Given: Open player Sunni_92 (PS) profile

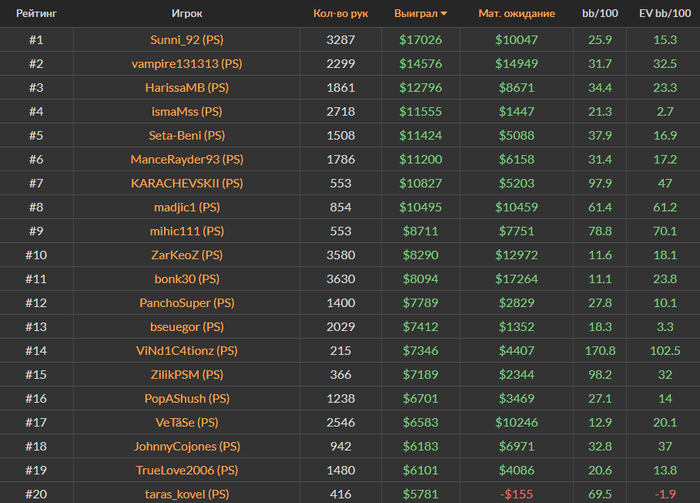Looking at the screenshot, I should 187,40.
